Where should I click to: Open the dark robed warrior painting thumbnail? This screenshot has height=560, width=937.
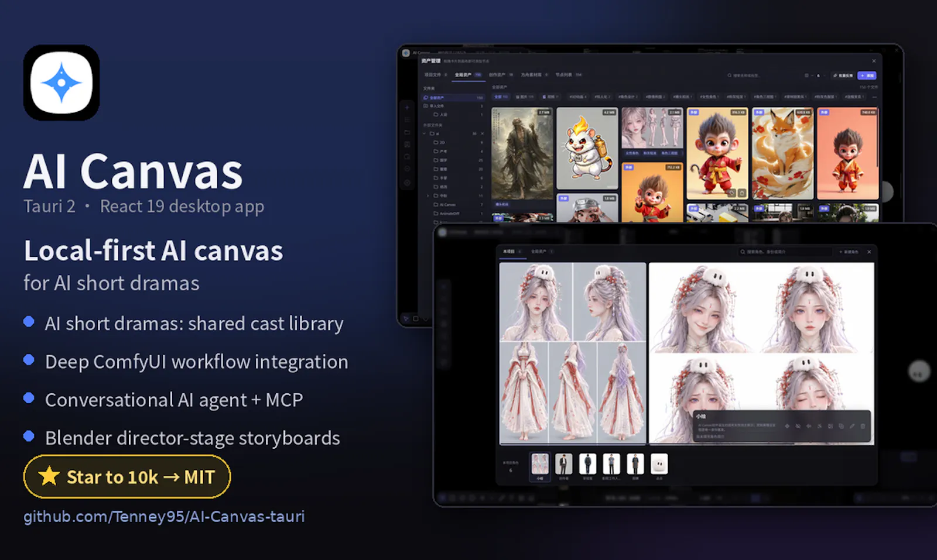pyautogui.click(x=522, y=153)
